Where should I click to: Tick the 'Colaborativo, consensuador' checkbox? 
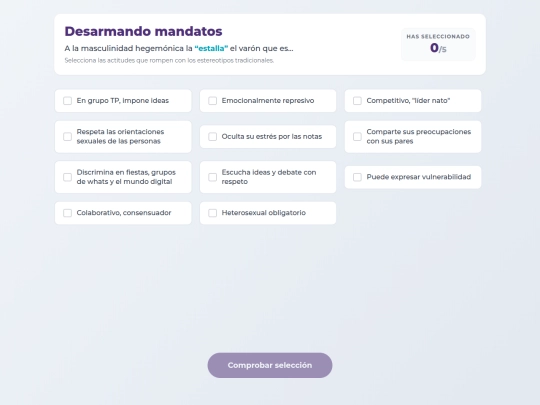pos(68,213)
